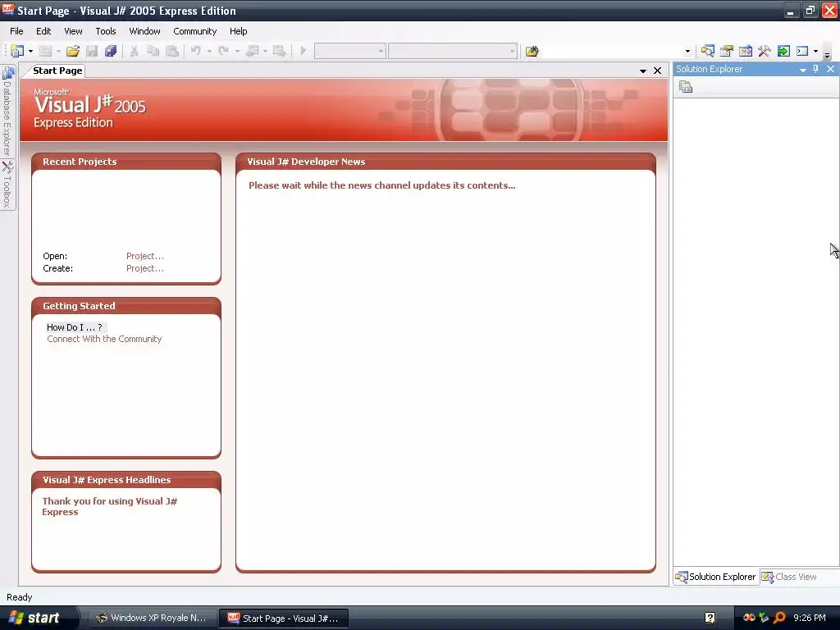
Task: Click the Other Windows toolbar icon
Action: tap(802, 51)
